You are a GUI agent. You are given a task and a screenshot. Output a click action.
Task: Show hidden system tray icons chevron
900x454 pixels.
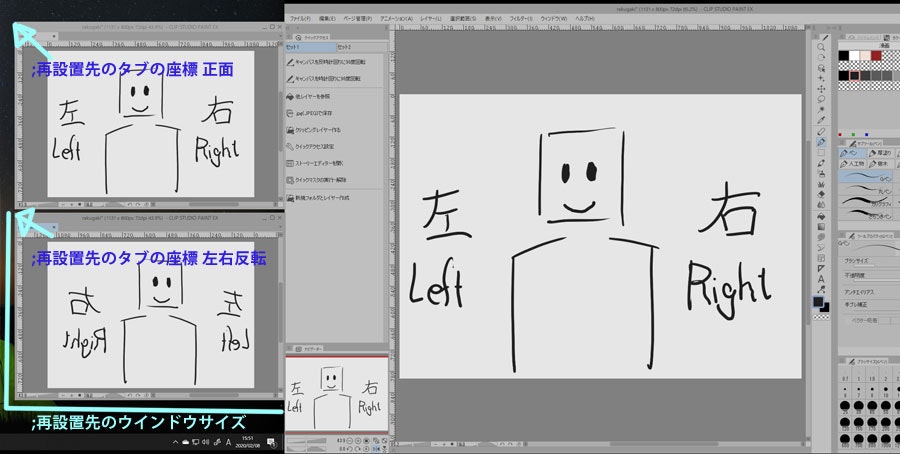click(x=176, y=442)
